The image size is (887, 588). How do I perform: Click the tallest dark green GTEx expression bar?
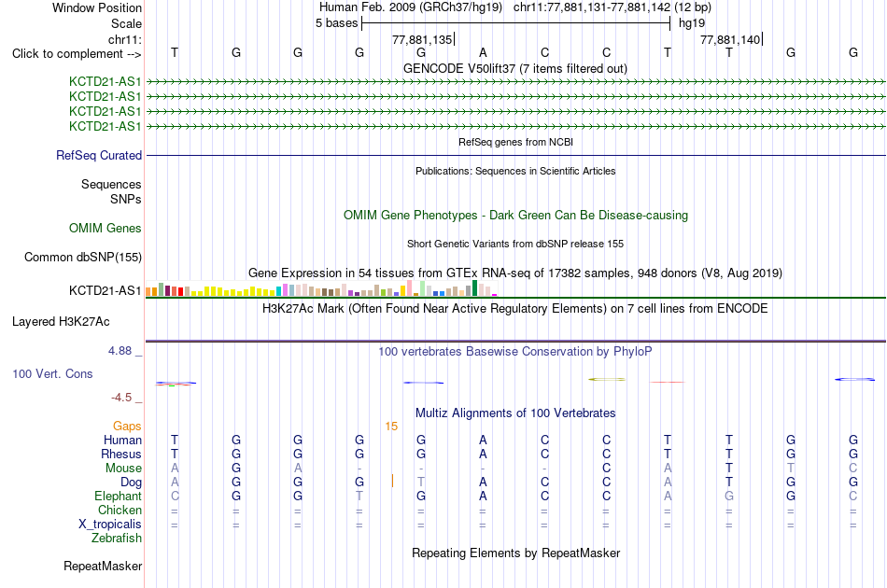474,287
